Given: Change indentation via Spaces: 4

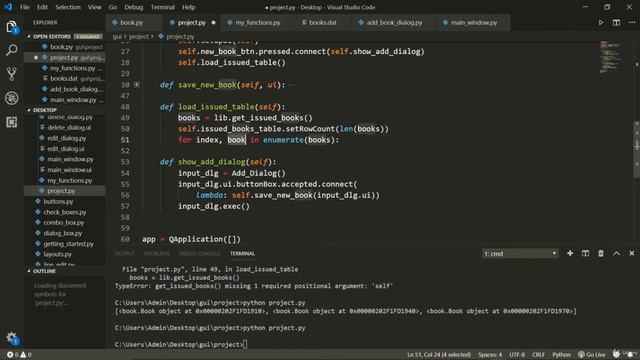Looking at the screenshot, I should [x=490, y=355].
